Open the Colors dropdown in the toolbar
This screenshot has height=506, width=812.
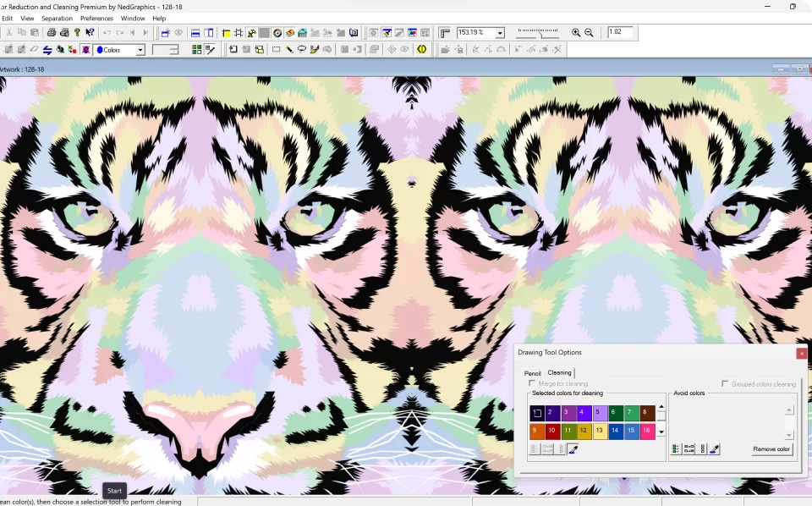click(140, 50)
